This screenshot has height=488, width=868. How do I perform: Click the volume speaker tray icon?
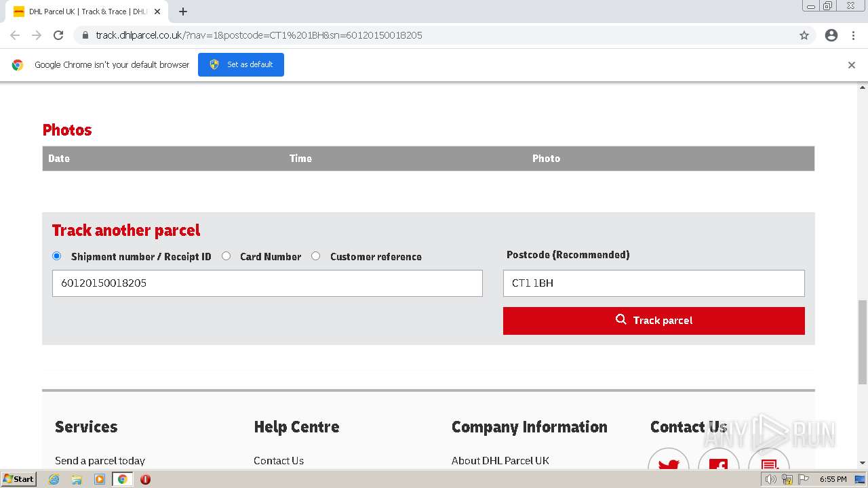770,479
